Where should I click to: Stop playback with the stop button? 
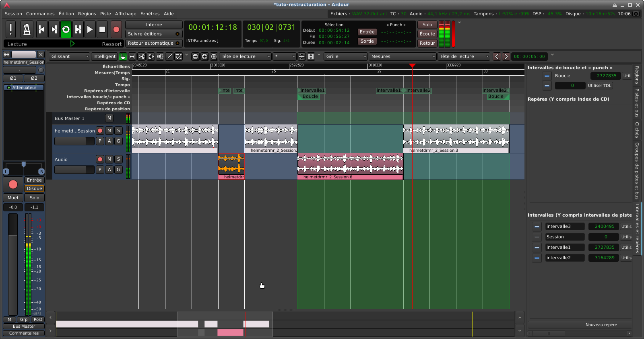(102, 29)
